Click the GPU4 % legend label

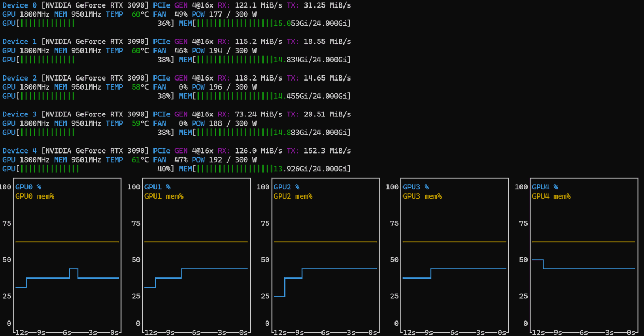(545, 187)
